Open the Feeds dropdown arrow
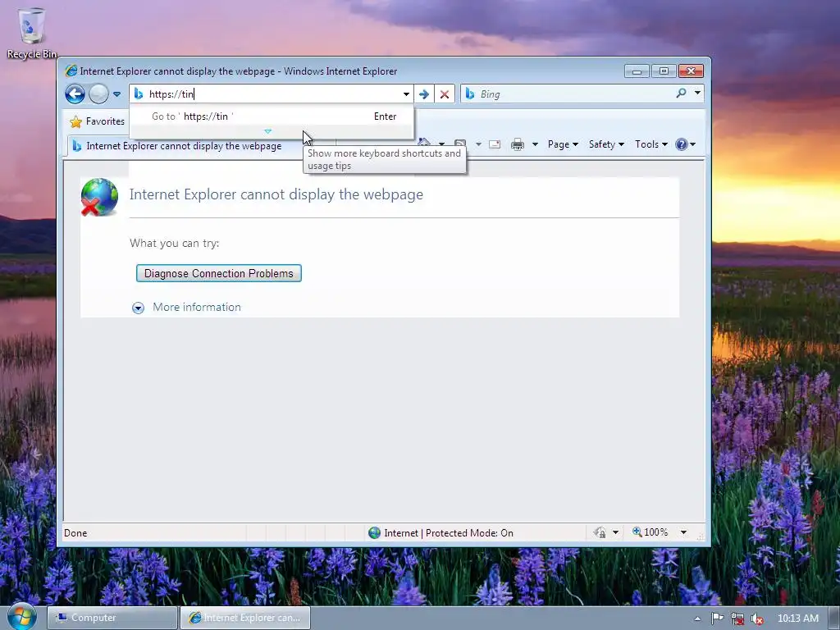The height and width of the screenshot is (630, 840). click(x=478, y=144)
